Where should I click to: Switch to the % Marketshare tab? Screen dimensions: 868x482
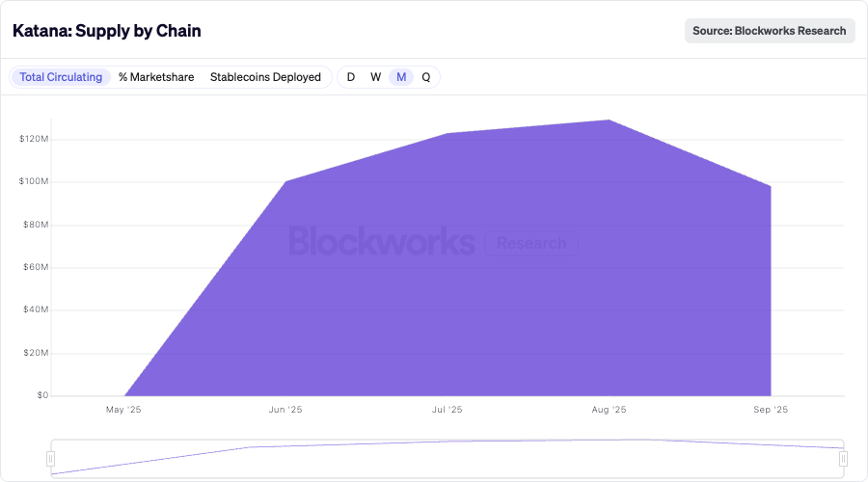pyautogui.click(x=156, y=77)
